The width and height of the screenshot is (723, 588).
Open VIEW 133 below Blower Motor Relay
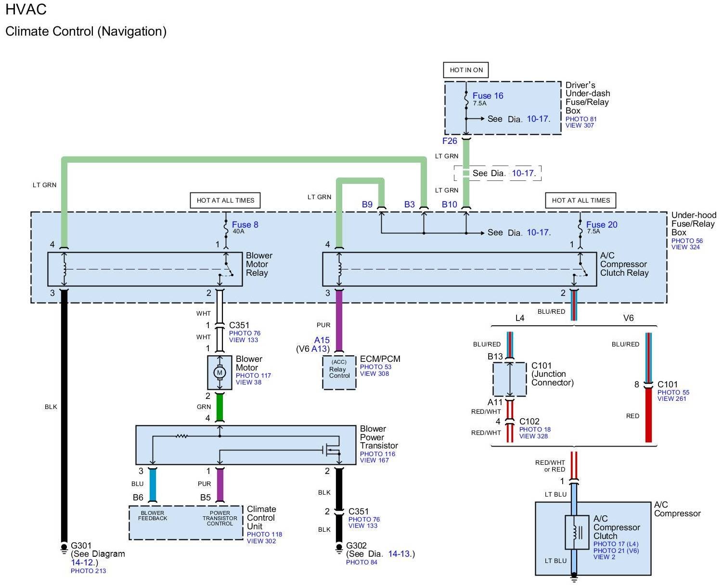pyautogui.click(x=244, y=340)
